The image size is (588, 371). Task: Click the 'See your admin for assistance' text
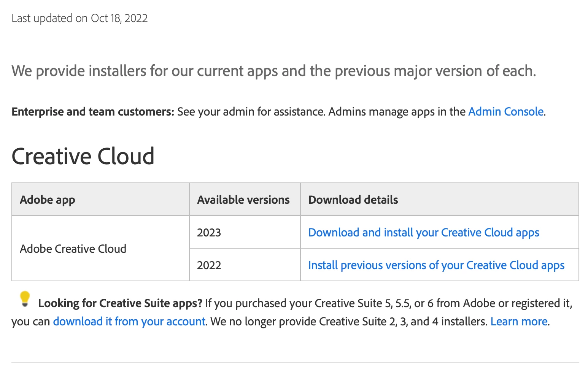(251, 112)
